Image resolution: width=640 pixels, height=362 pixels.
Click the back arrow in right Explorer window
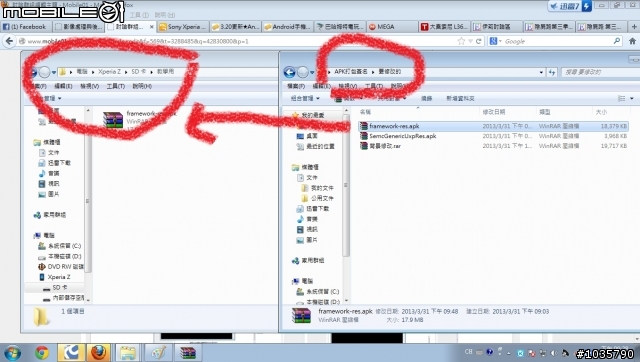click(289, 72)
